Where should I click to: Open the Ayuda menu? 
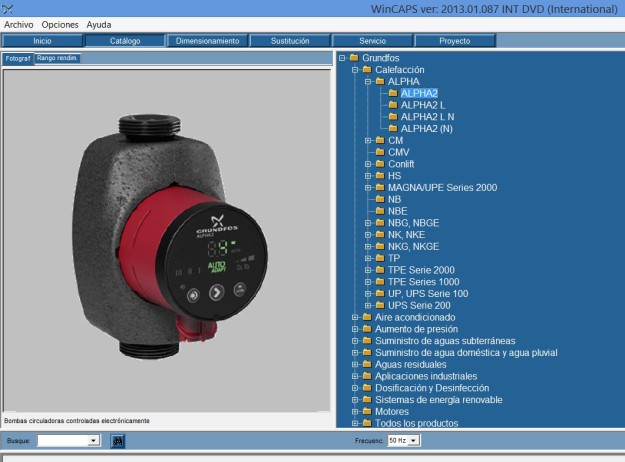(x=99, y=25)
